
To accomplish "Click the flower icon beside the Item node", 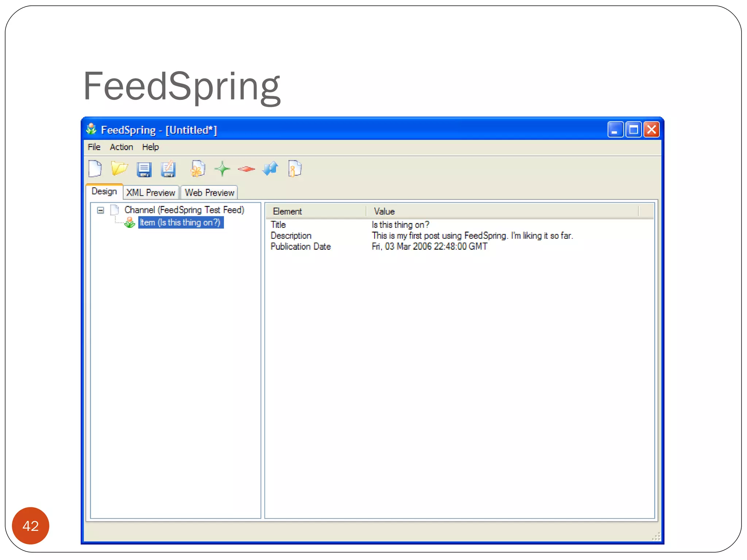I will pyautogui.click(x=129, y=222).
